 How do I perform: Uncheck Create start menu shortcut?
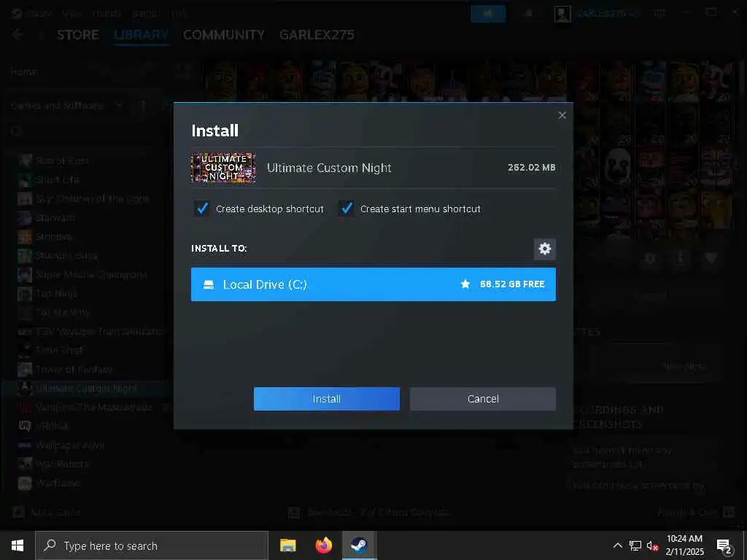point(347,209)
